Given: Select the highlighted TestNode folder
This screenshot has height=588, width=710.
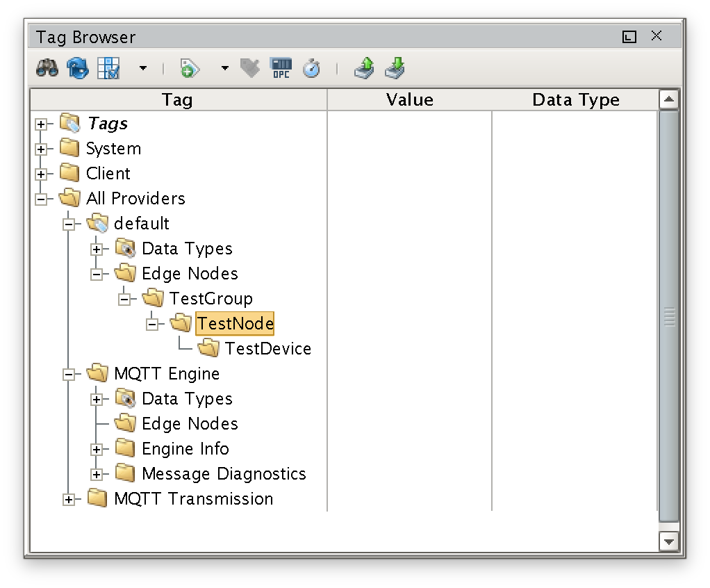Looking at the screenshot, I should [x=235, y=323].
